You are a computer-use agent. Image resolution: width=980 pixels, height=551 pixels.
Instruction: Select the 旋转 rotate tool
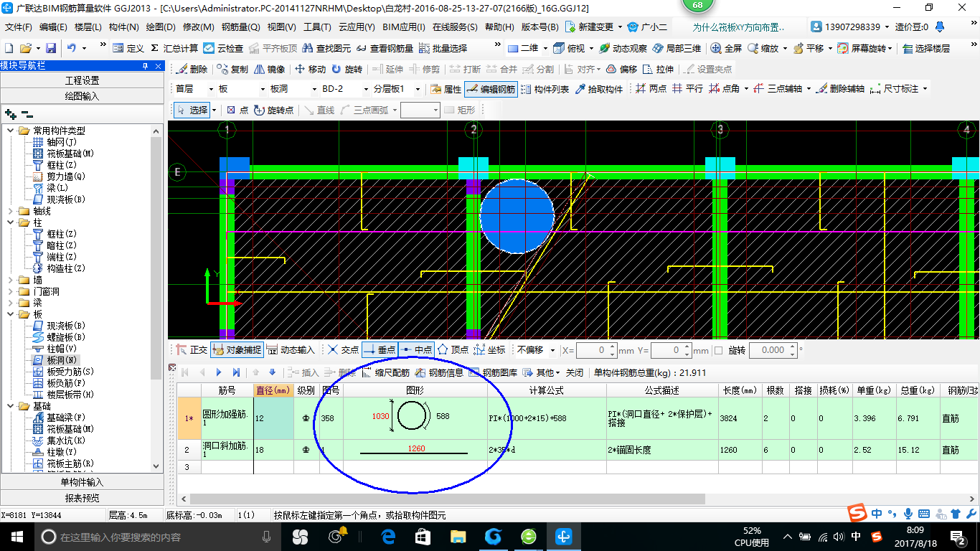(x=347, y=70)
